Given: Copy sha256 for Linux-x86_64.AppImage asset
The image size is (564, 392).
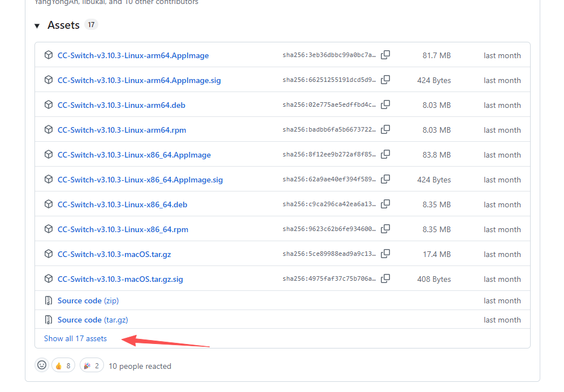Looking at the screenshot, I should click(x=385, y=154).
